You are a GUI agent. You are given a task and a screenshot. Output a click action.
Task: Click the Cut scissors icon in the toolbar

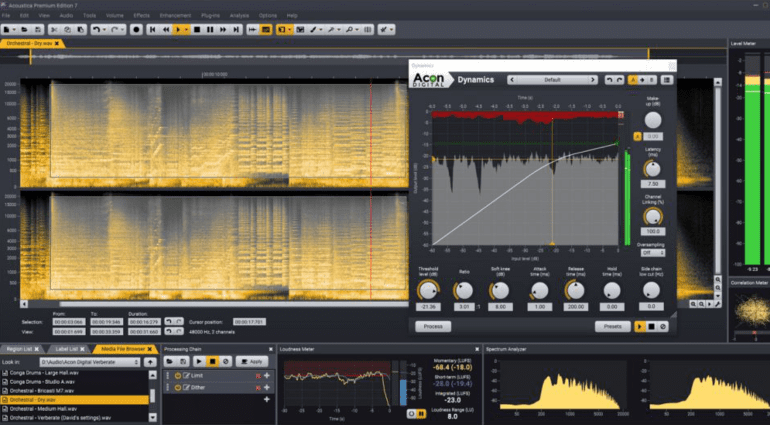point(56,29)
